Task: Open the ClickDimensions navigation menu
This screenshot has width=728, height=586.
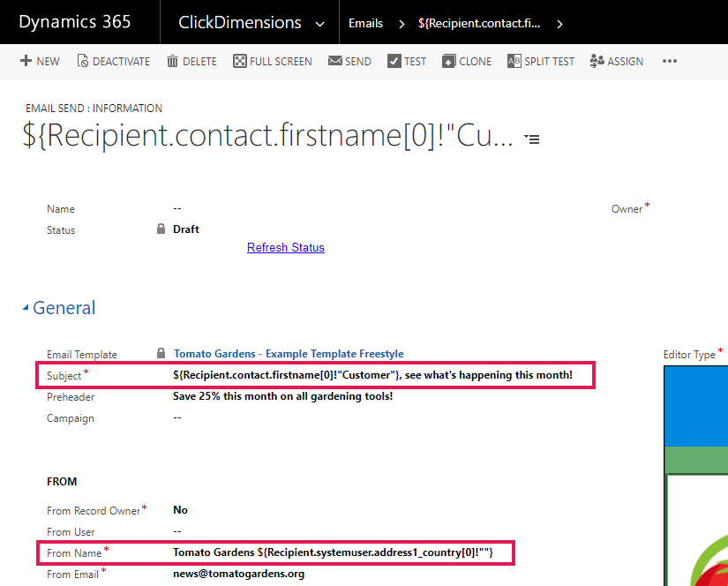Action: (239, 22)
